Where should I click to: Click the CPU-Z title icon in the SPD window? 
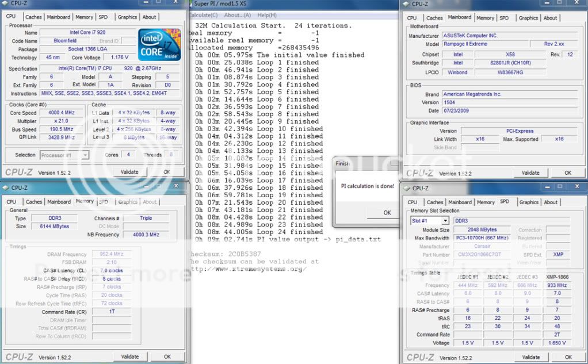[x=407, y=188]
